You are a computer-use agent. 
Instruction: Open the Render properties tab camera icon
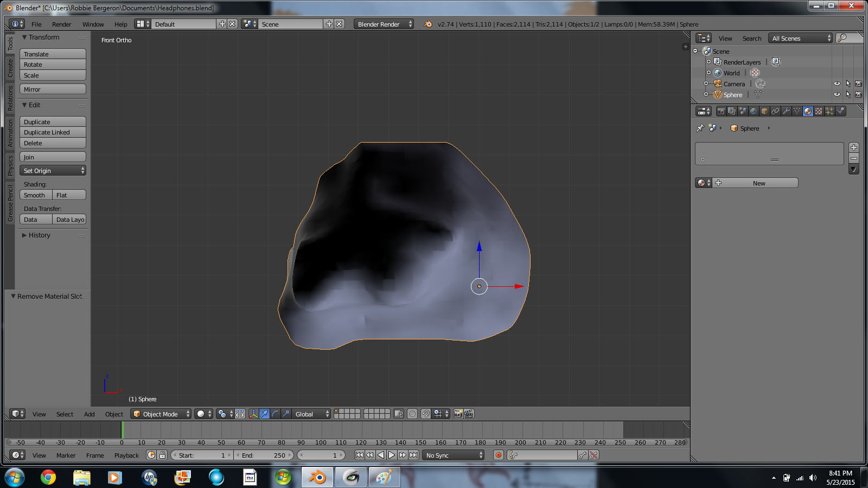pyautogui.click(x=721, y=111)
